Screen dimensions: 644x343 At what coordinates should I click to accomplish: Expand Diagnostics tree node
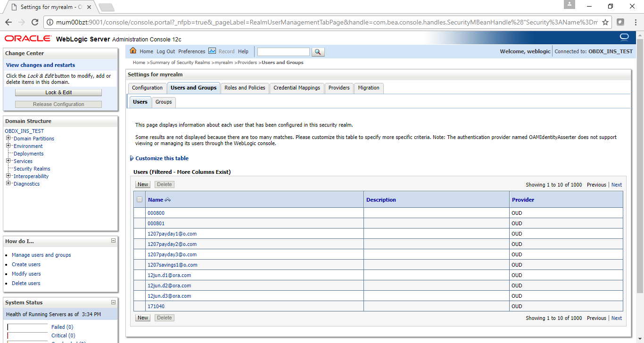8,184
